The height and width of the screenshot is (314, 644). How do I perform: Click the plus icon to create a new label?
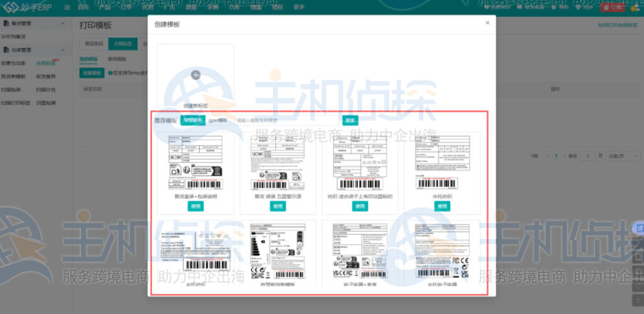(196, 75)
